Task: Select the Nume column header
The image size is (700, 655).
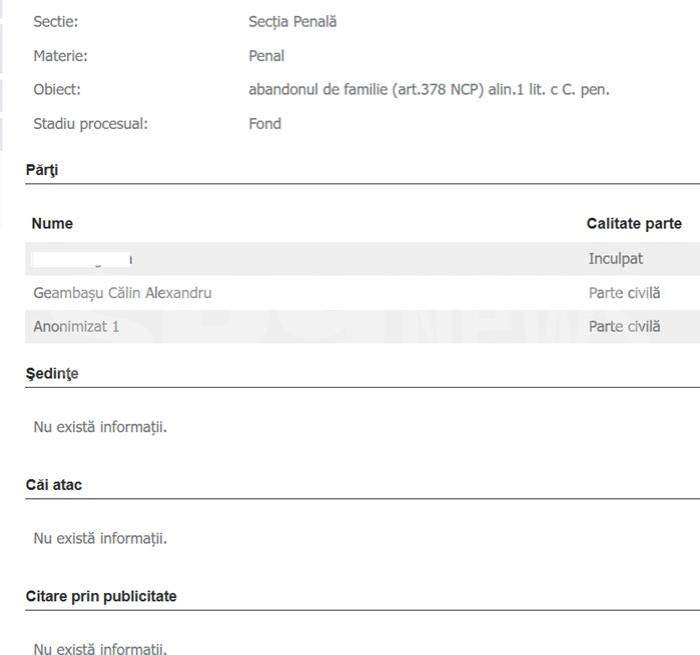Action: (52, 224)
